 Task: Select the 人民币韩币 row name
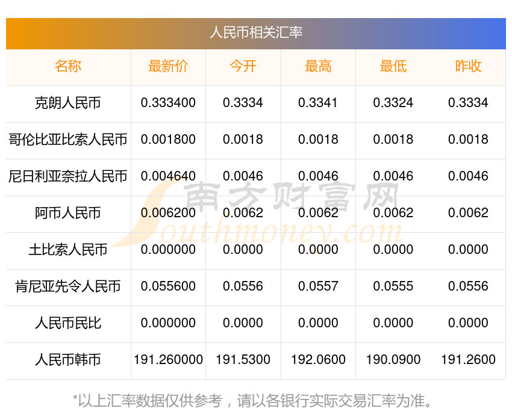[x=68, y=360]
